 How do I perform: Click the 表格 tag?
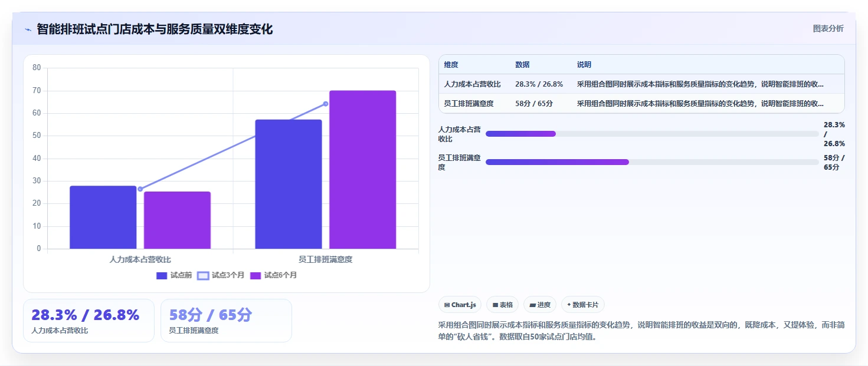click(x=502, y=305)
